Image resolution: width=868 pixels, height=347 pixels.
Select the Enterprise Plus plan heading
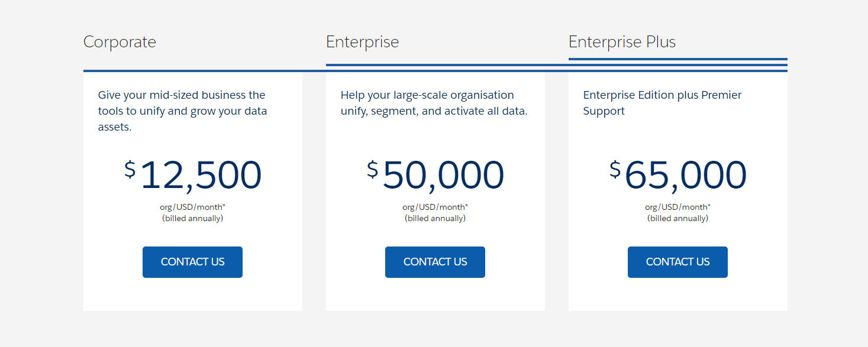(x=622, y=41)
